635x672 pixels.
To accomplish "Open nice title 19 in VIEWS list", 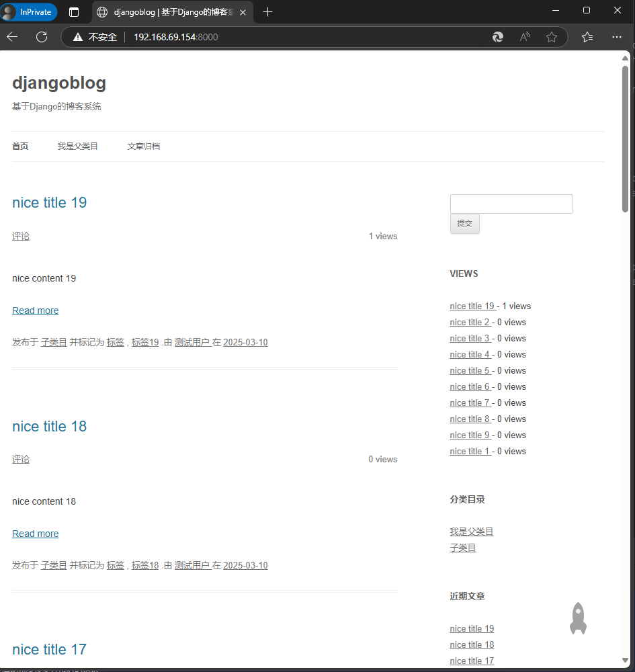I will 472,306.
